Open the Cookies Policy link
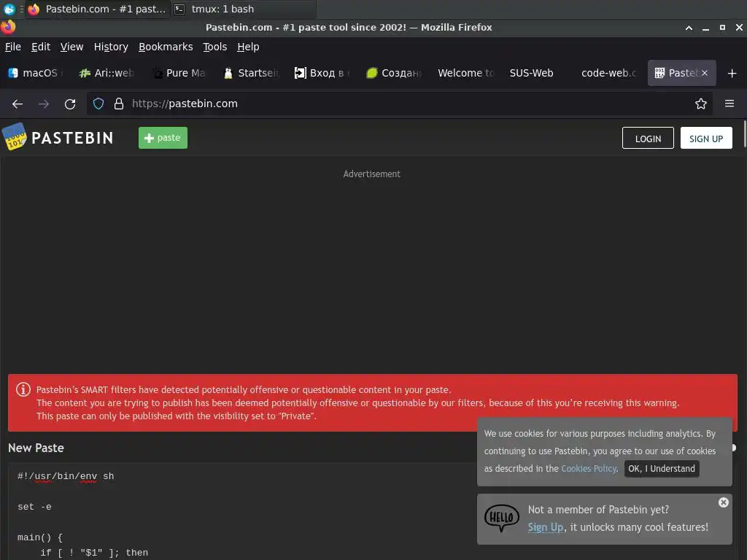747x560 pixels. [589, 469]
